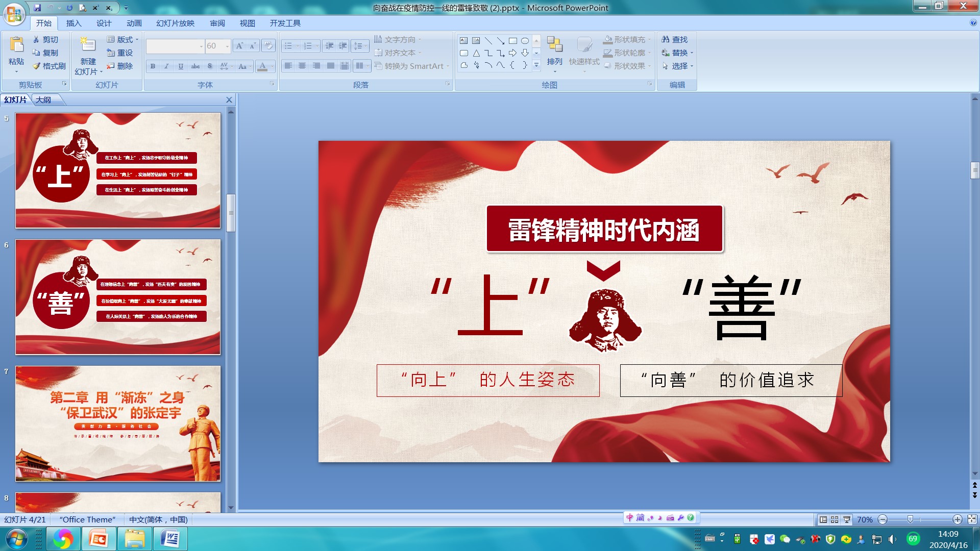Image resolution: width=980 pixels, height=551 pixels.
Task: Click the Delete (删除) slide button
Action: [x=120, y=66]
